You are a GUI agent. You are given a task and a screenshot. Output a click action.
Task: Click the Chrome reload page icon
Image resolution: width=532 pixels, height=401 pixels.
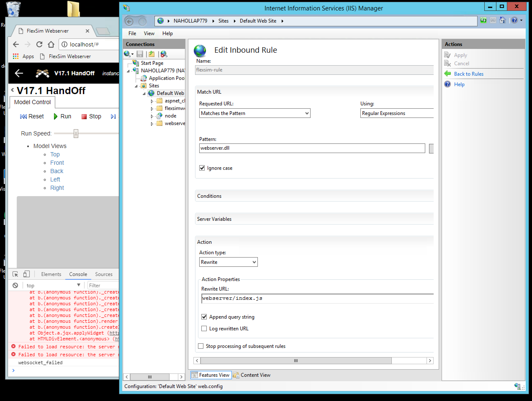tap(39, 45)
